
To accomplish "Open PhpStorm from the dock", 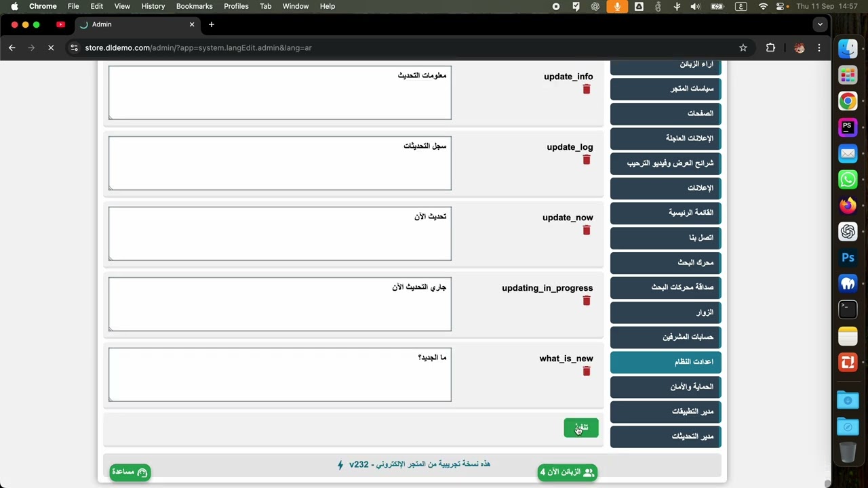I will 848,127.
